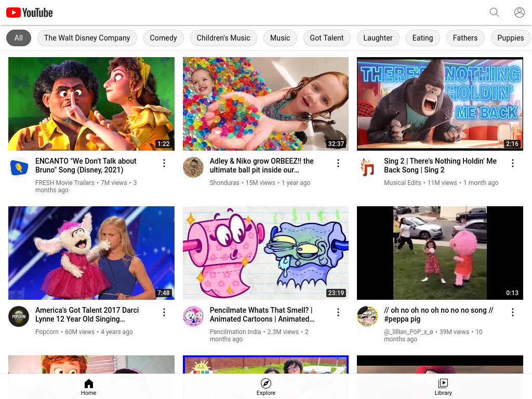Click 'Popcorn' channel name text
The image size is (532, 399).
pos(47,332)
